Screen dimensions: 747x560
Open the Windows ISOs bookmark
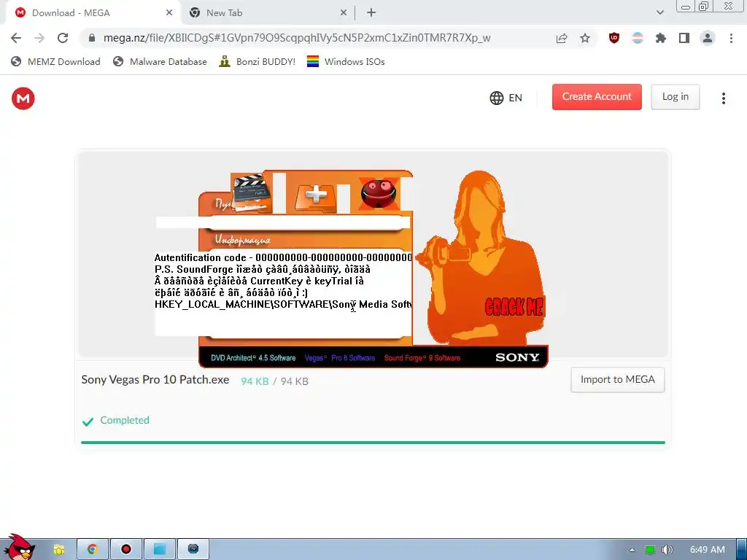[x=346, y=61]
